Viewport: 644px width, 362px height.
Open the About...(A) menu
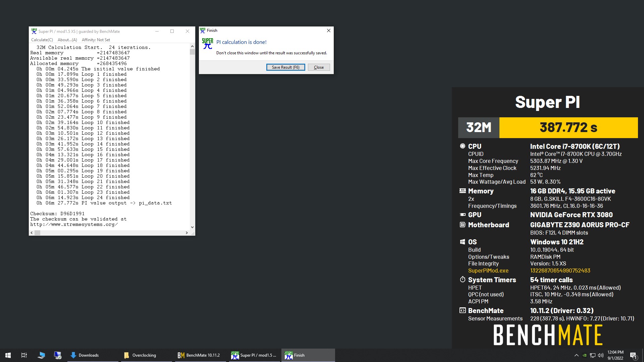(x=67, y=40)
